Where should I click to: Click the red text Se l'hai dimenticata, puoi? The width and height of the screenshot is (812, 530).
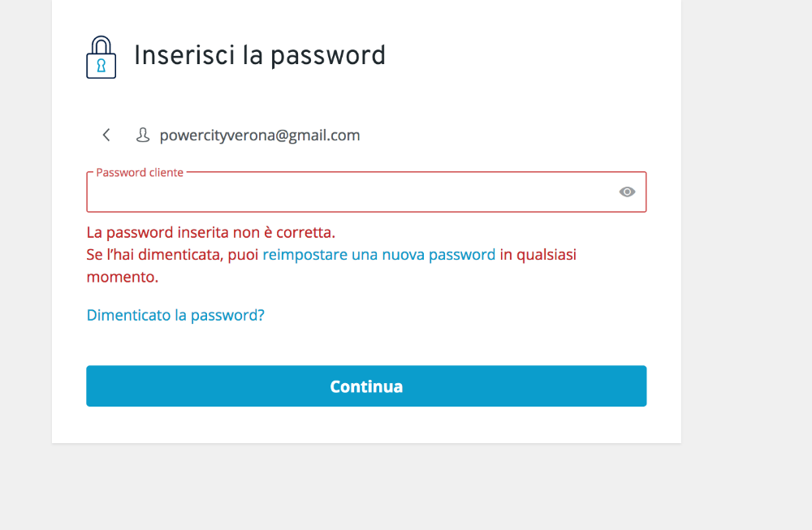172,255
